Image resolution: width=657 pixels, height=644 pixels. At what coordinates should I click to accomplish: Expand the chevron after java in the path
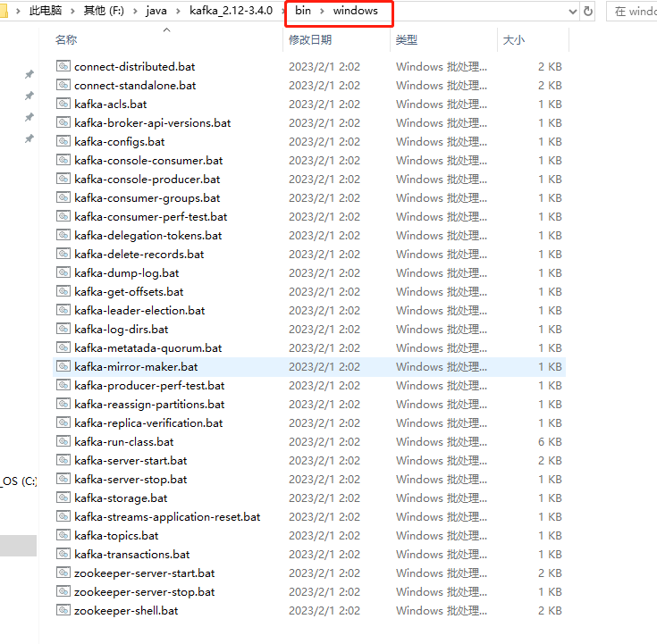point(178,12)
